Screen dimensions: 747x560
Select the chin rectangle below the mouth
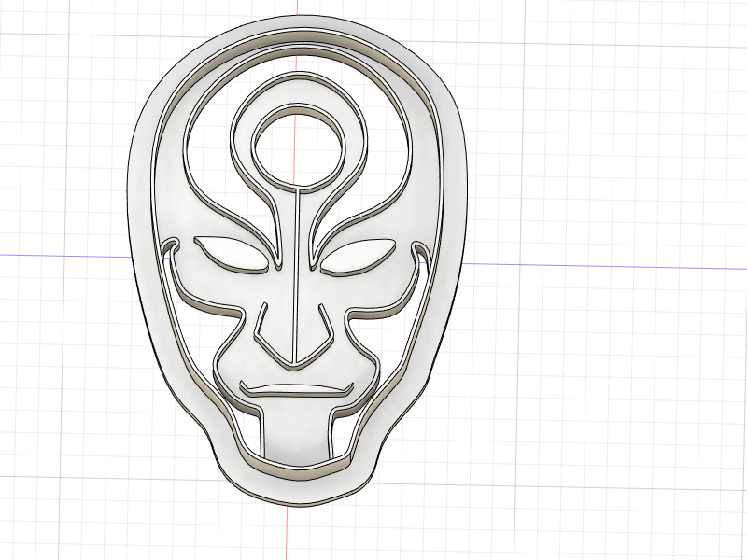coord(295,433)
